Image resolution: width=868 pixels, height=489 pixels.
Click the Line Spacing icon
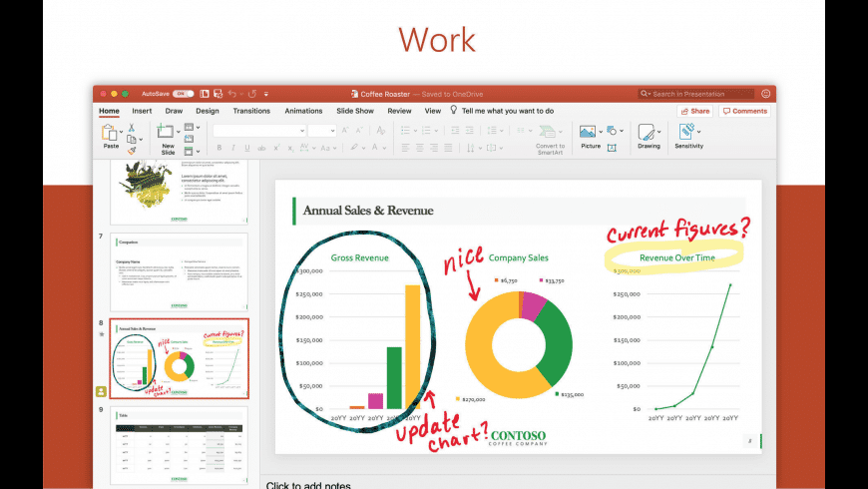click(492, 131)
